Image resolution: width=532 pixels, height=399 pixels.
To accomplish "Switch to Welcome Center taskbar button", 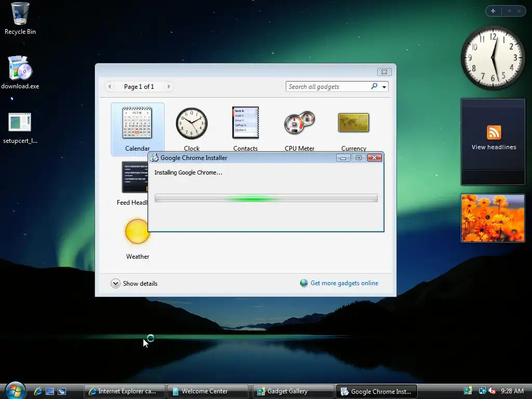I will pyautogui.click(x=208, y=391).
